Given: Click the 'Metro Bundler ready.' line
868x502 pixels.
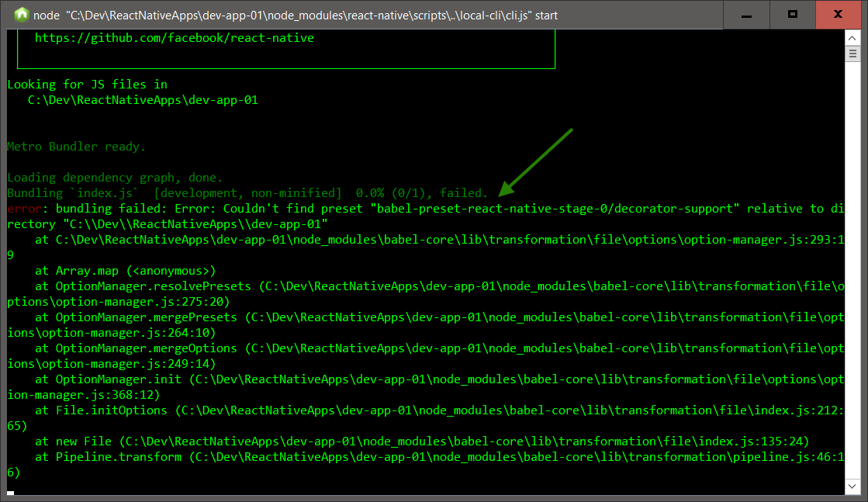Looking at the screenshot, I should tap(76, 147).
